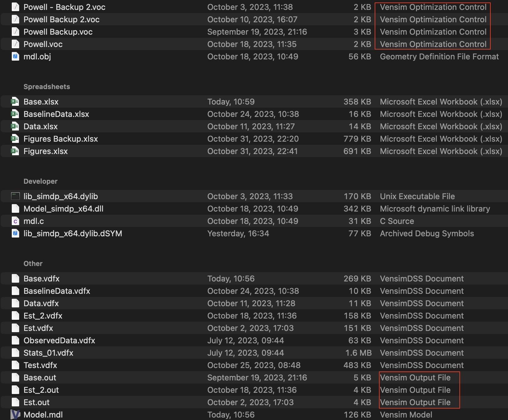Image resolution: width=508 pixels, height=420 pixels.
Task: Select the Base.xlsx file name
Action: [x=41, y=102]
